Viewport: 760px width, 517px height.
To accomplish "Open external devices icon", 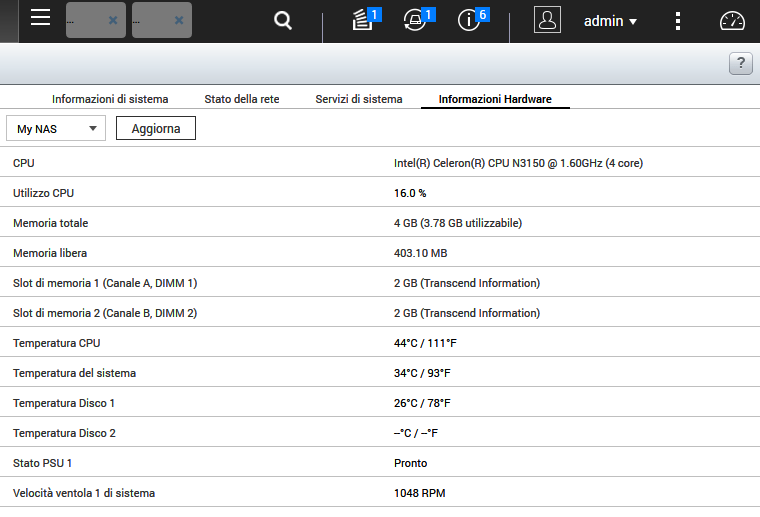I will [x=415, y=20].
